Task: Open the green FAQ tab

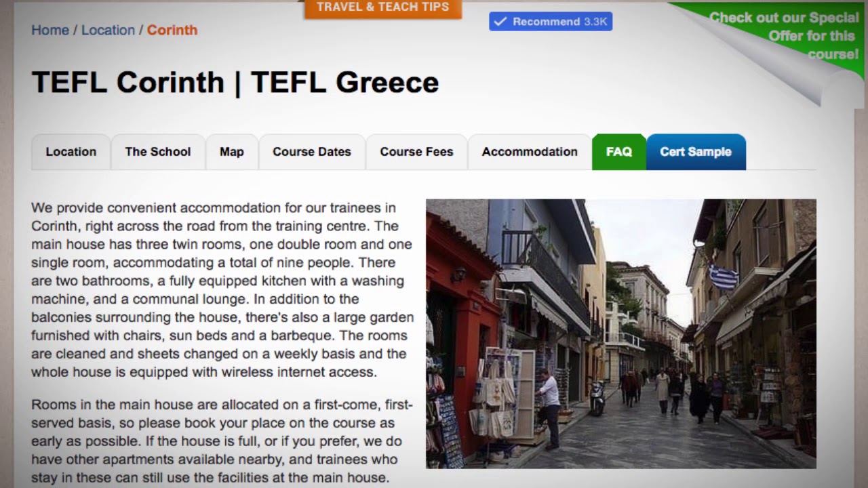Action: (619, 152)
